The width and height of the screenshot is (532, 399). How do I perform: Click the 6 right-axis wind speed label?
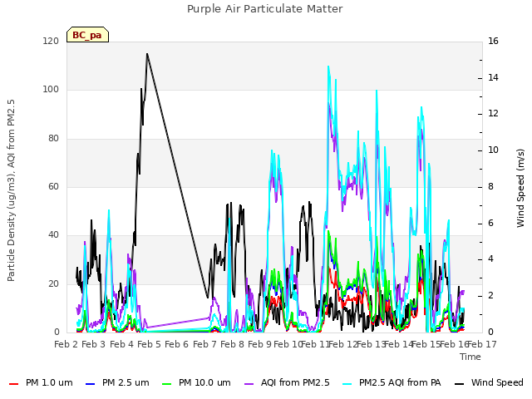(490, 224)
